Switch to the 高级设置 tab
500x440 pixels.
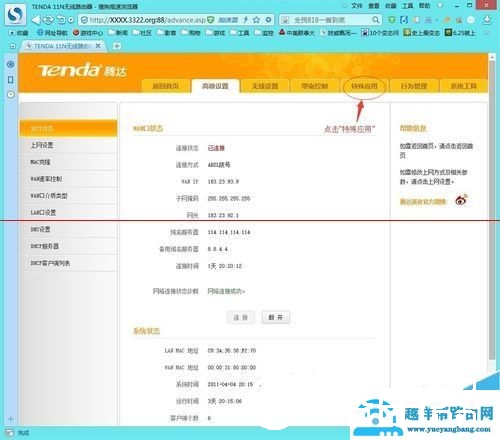(x=215, y=86)
